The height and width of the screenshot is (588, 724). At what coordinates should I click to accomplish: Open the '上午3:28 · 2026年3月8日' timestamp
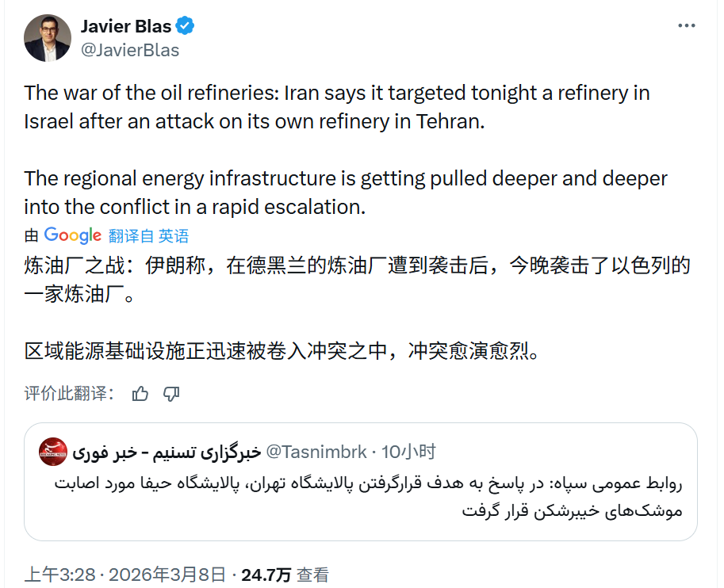point(124,575)
